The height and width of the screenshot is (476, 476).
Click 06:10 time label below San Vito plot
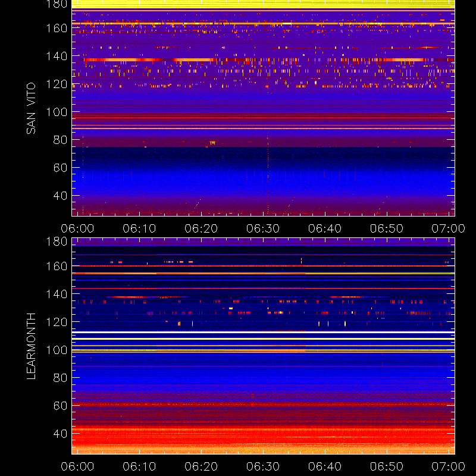point(139,228)
